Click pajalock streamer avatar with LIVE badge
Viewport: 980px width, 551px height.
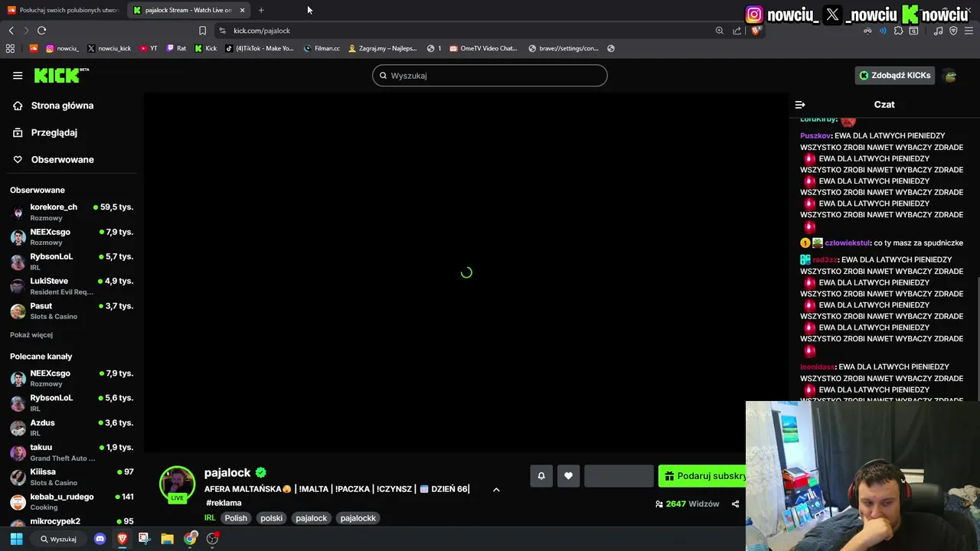click(x=177, y=485)
